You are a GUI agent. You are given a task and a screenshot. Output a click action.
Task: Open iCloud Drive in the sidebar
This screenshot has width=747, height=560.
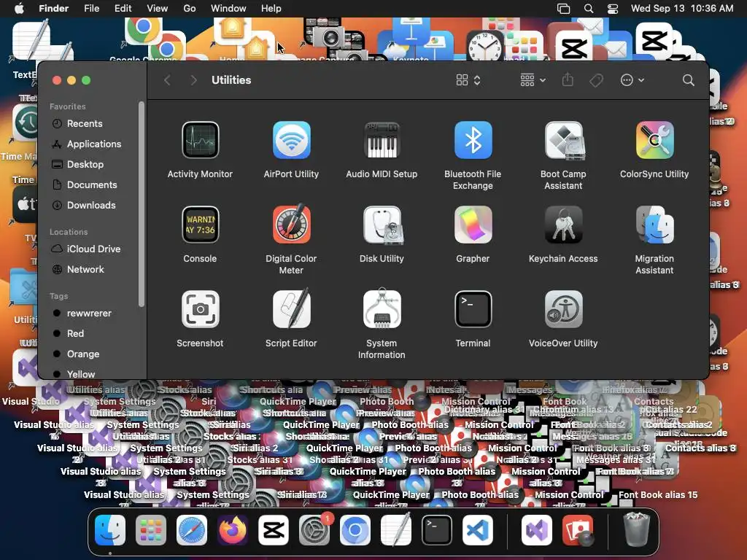(93, 249)
